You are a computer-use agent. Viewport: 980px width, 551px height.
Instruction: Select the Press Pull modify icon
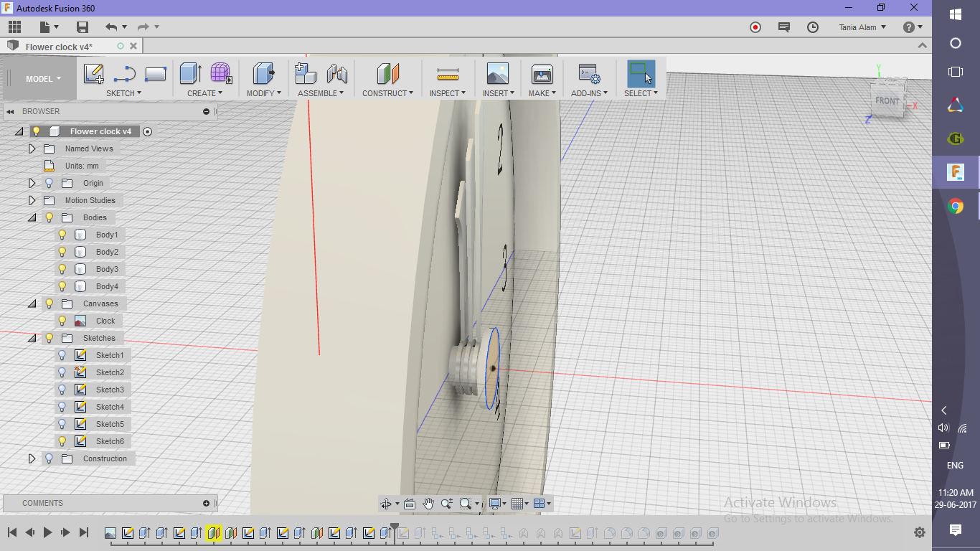(263, 74)
